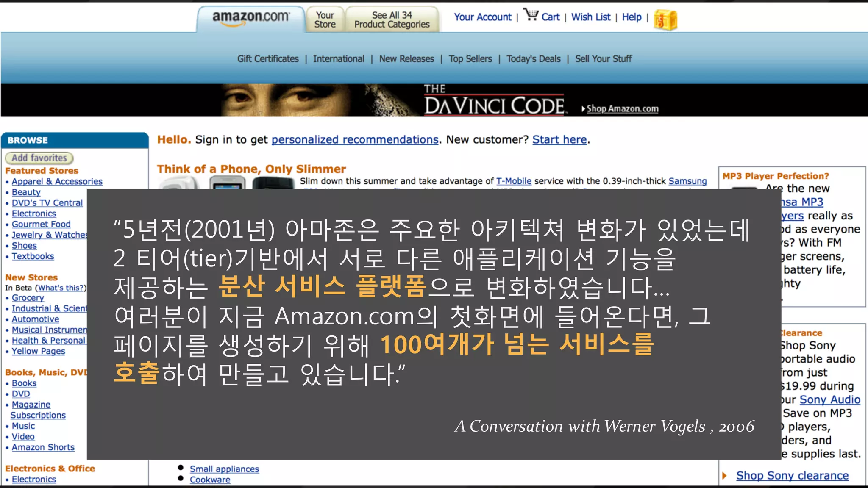Click the shopping cart icon
The width and height of the screenshot is (868, 488).
click(x=531, y=15)
